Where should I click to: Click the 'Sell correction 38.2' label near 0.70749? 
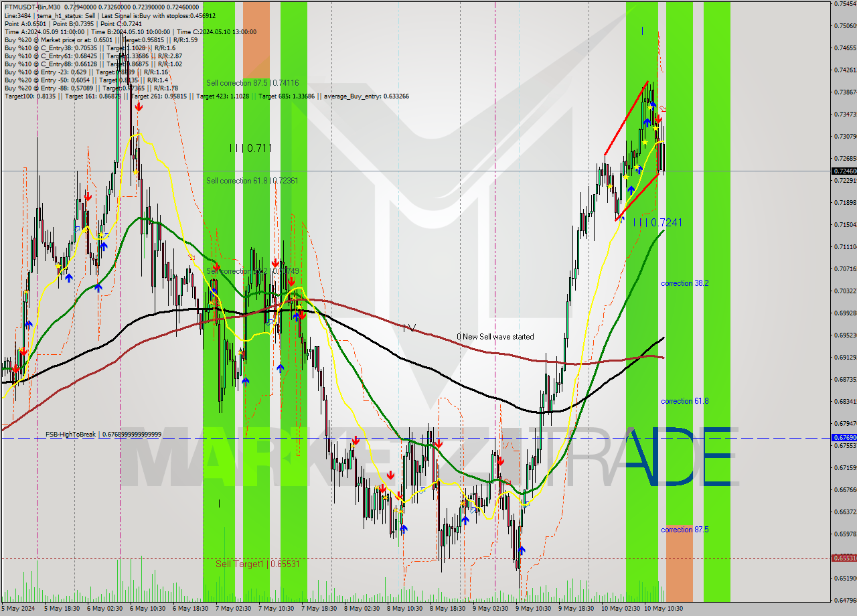tap(252, 271)
